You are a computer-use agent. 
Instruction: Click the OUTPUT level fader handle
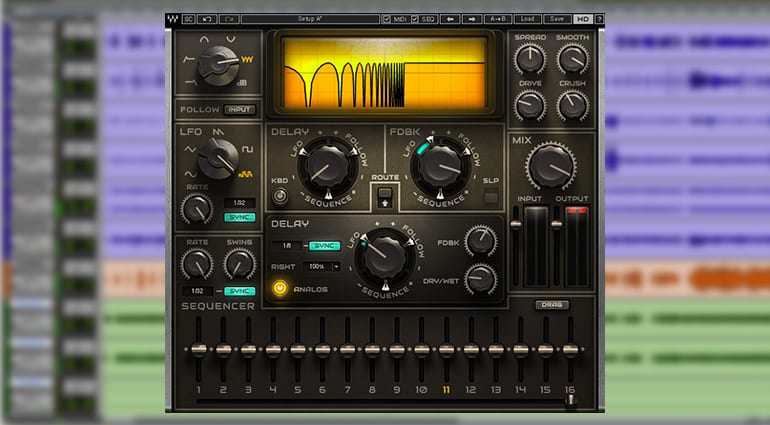(x=556, y=225)
